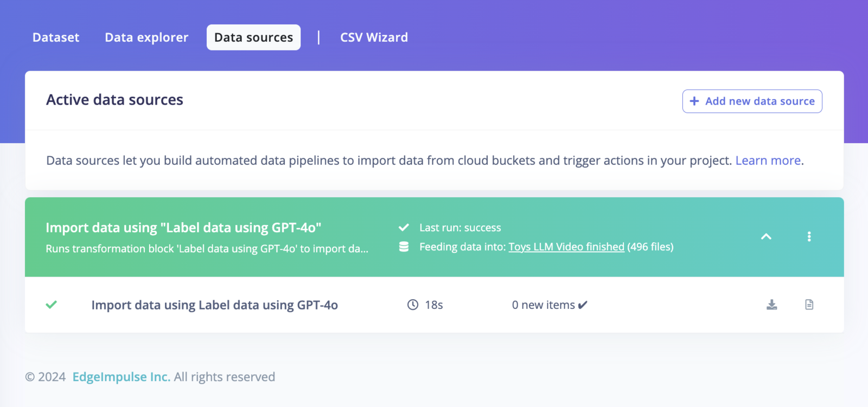Screen dimensions: 868x407
Task: Open the three-dot data source options menu
Action: [809, 236]
